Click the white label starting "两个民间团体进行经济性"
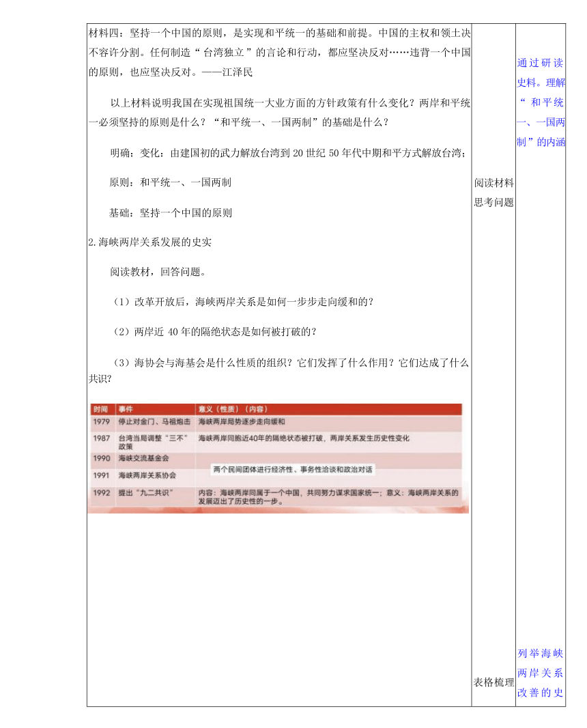The height and width of the screenshot is (728, 587). (x=293, y=469)
